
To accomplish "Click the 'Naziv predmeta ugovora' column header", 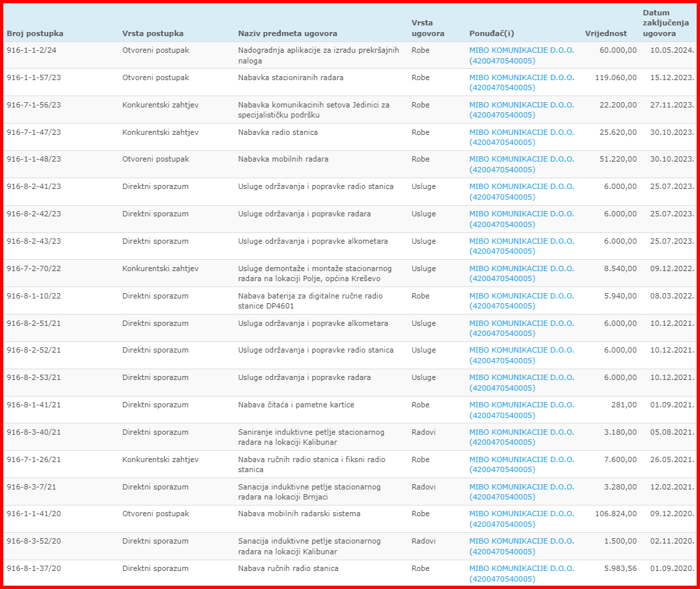I will pyautogui.click(x=288, y=33).
